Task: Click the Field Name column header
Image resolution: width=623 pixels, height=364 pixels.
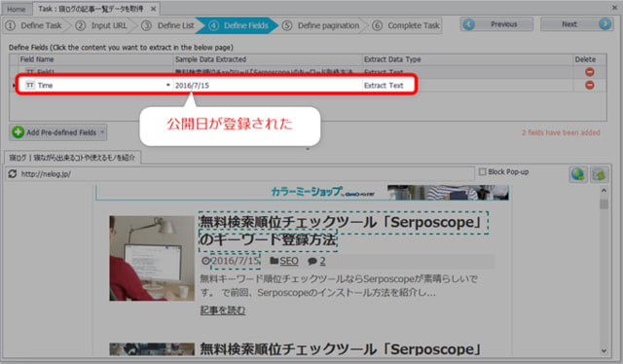Action: tap(96, 59)
